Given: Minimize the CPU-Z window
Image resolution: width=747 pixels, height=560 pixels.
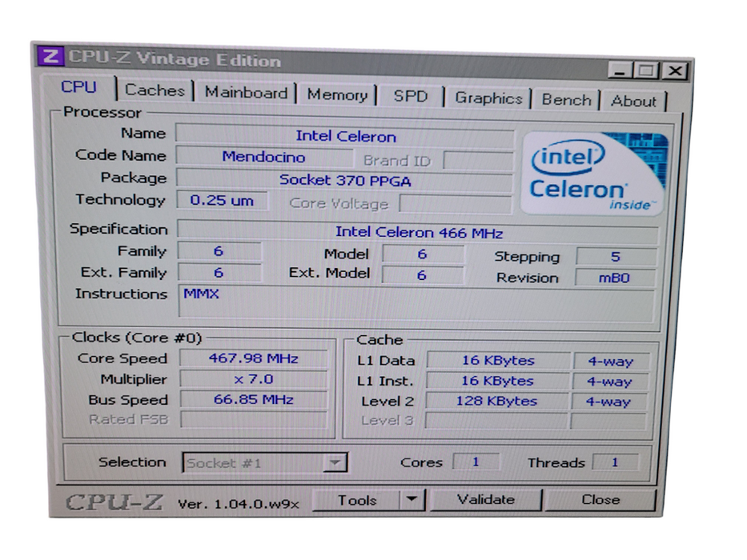Looking at the screenshot, I should 620,71.
